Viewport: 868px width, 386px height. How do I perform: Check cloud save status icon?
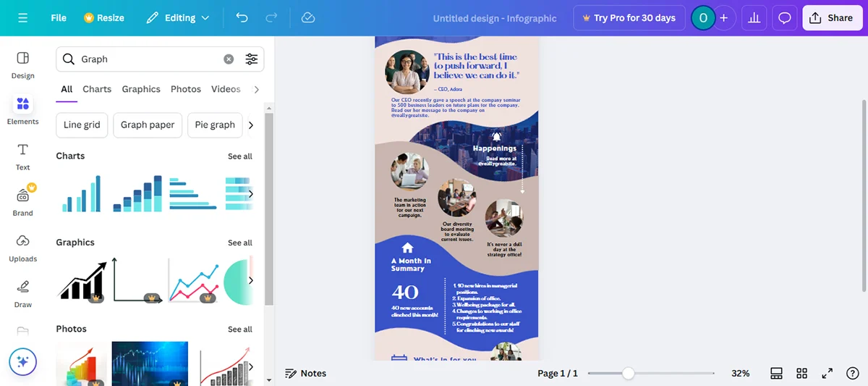308,18
